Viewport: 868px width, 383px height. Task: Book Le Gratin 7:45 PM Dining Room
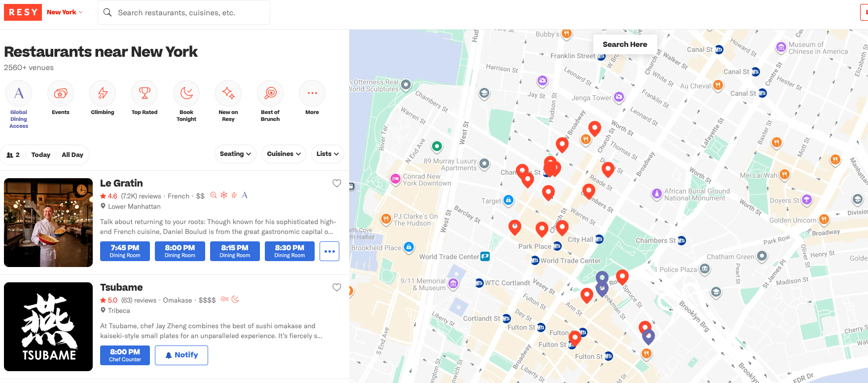click(125, 251)
